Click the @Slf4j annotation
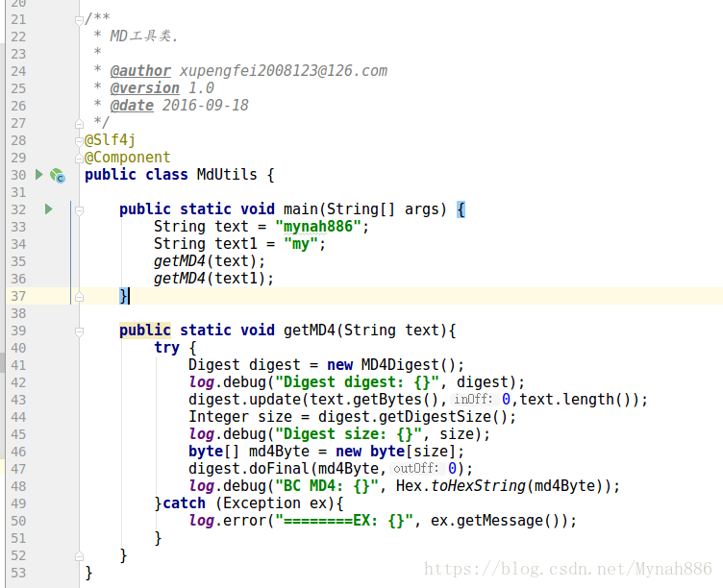This screenshot has width=723, height=588. point(110,139)
